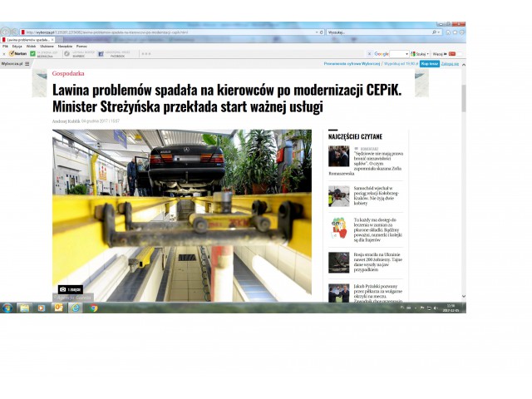The width and height of the screenshot is (532, 399).
Task: Open Chrome from the taskbar
Action: (x=93, y=308)
